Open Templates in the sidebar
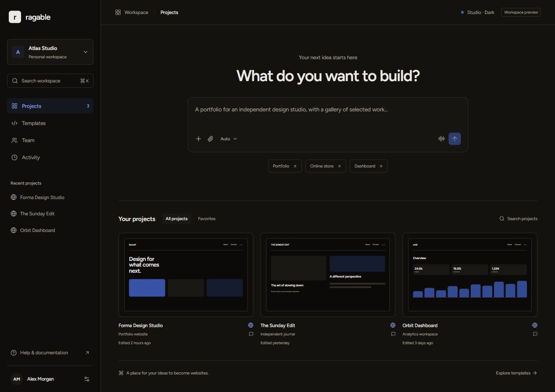555x392 pixels. 50,123
